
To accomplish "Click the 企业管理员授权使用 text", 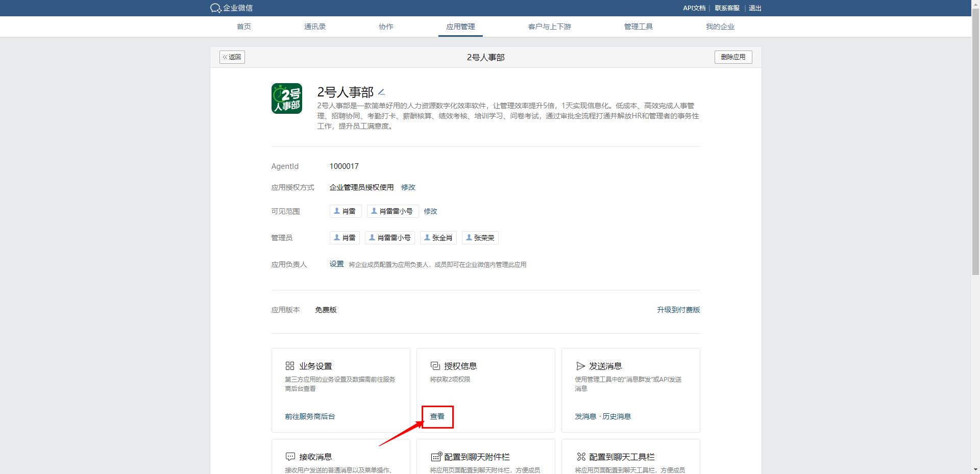I will [361, 187].
